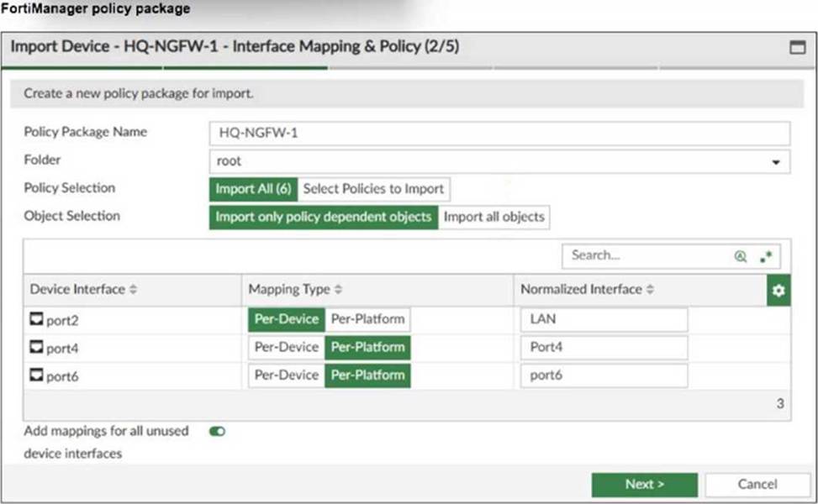Click the Policy Selection label
The height and width of the screenshot is (504, 818).
tap(70, 187)
